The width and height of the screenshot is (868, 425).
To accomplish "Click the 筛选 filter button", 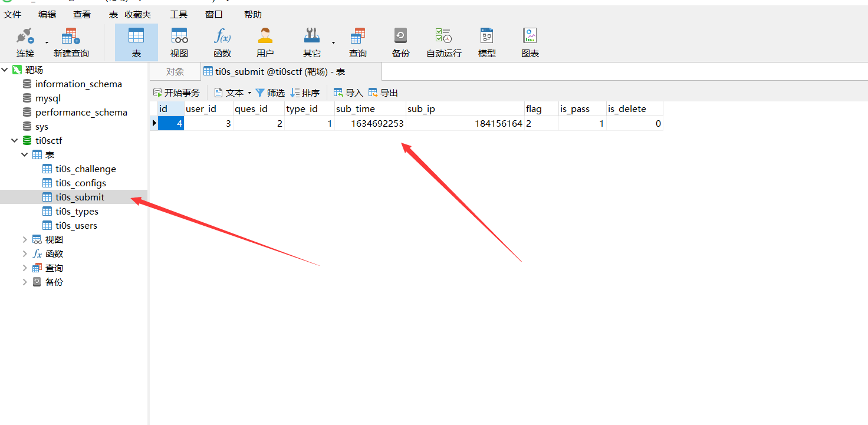I will (x=270, y=93).
